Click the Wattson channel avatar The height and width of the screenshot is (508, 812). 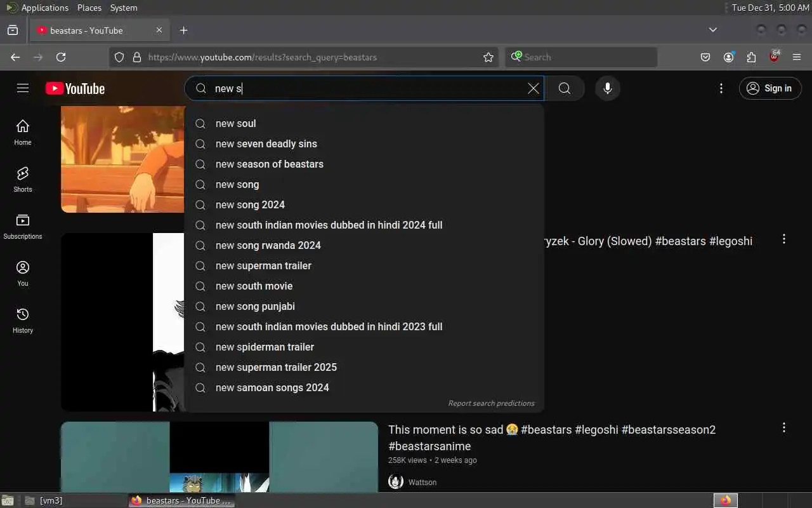coord(396,481)
